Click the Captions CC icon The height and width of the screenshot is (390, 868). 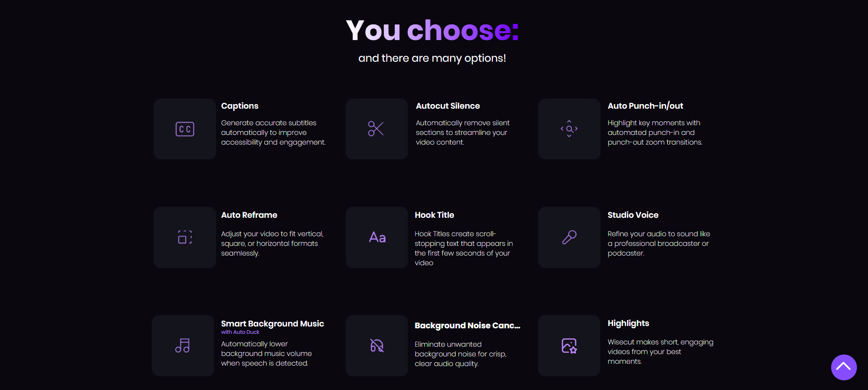(x=185, y=129)
